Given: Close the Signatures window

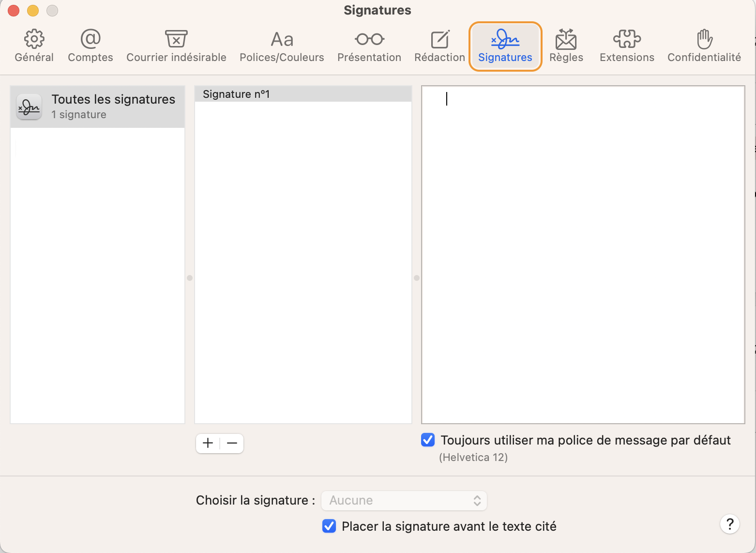Looking at the screenshot, I should (14, 10).
